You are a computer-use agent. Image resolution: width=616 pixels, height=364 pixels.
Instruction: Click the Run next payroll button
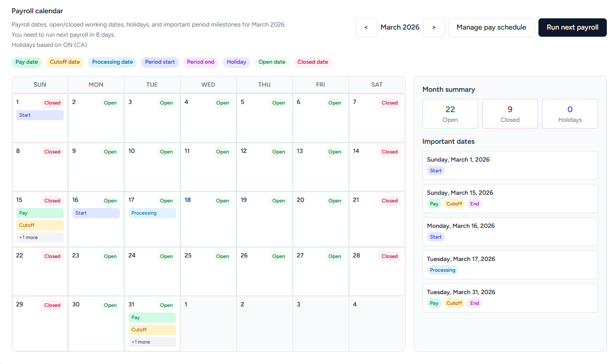572,28
